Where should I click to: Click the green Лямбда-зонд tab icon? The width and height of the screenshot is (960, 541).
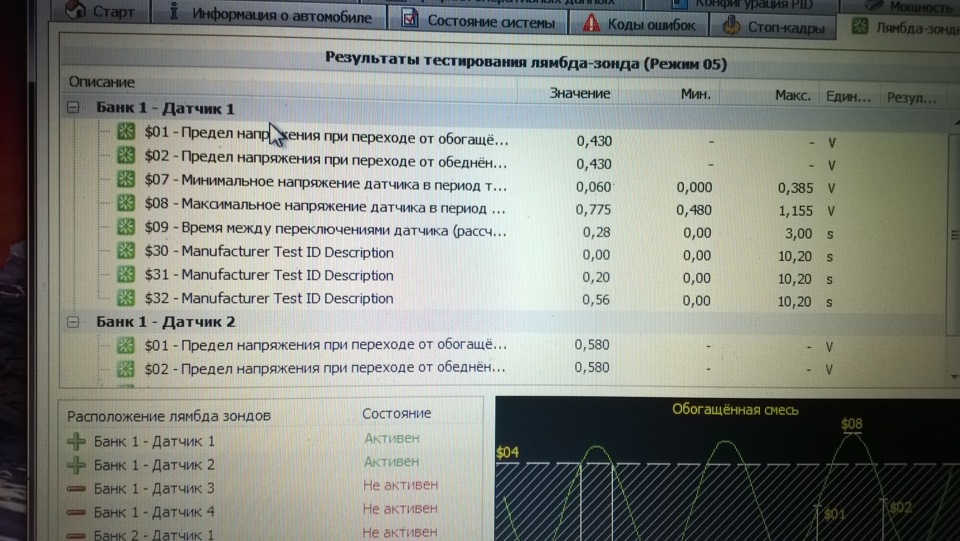pos(860,26)
